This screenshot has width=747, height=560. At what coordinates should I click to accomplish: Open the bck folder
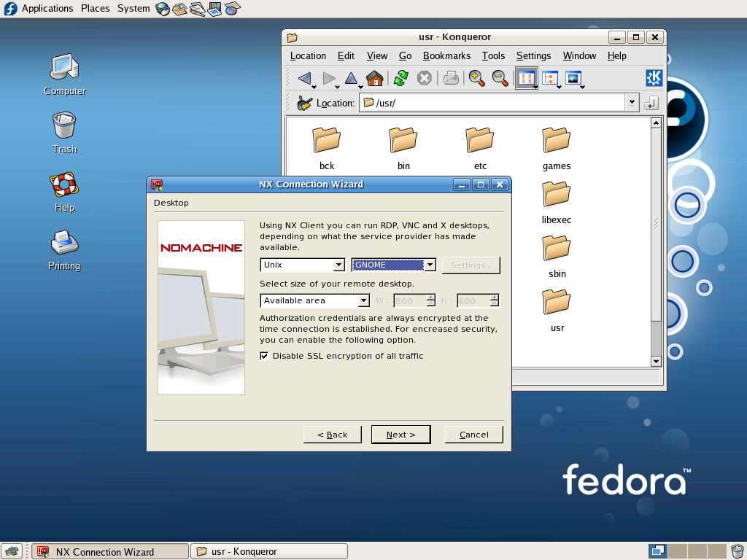(326, 149)
